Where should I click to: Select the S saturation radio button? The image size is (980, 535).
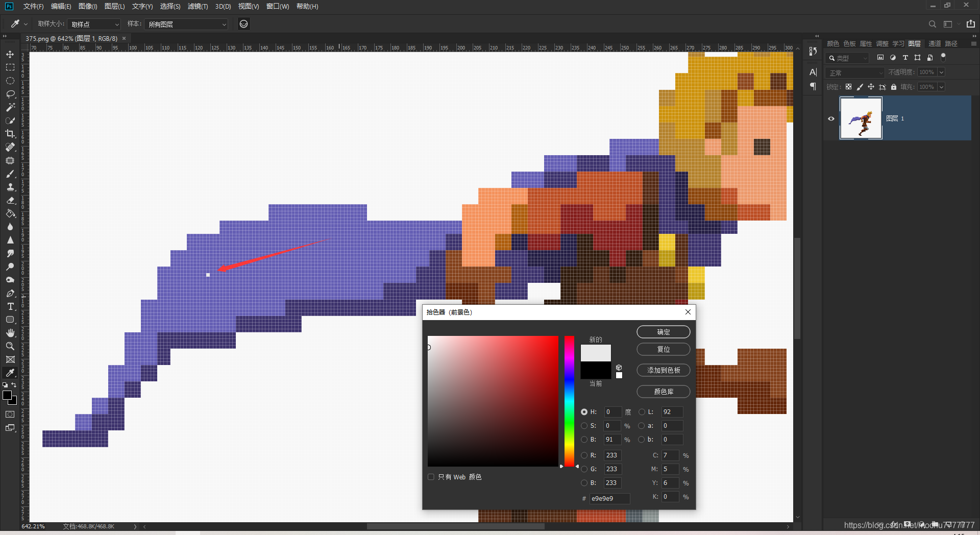pyautogui.click(x=584, y=426)
